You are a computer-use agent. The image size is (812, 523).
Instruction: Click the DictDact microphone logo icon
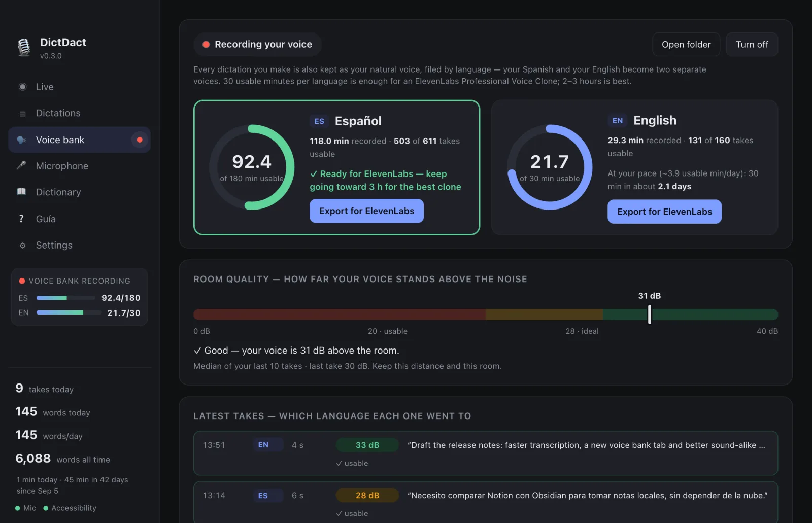24,48
